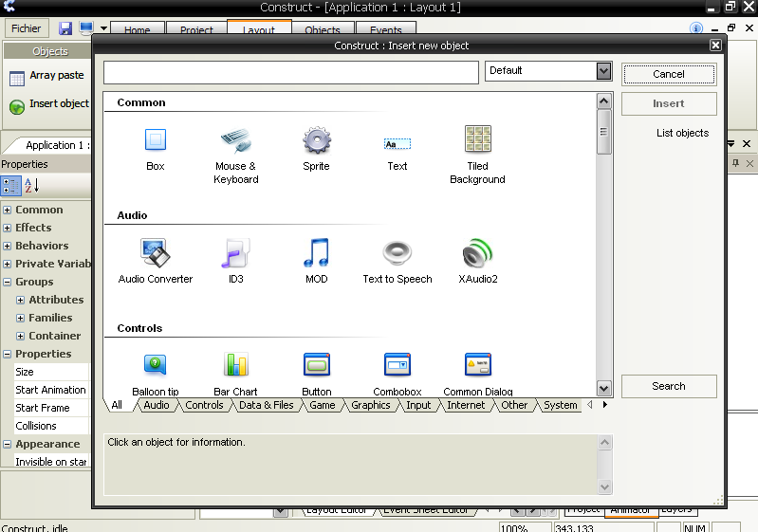The height and width of the screenshot is (532, 758).
Task: Expand the Private Variables group
Action: coord(7,264)
